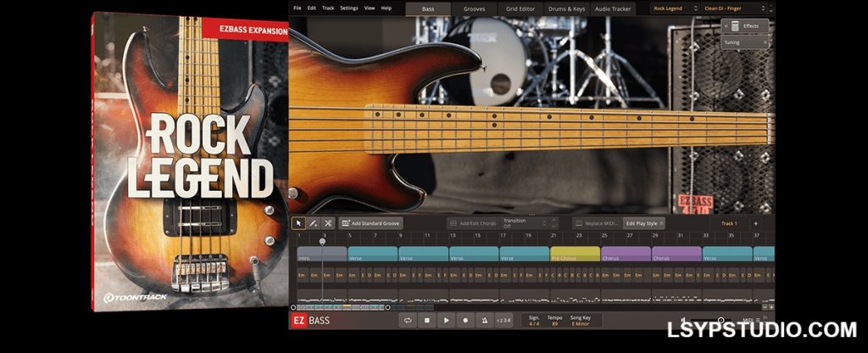Select the Track 1 label

click(729, 223)
